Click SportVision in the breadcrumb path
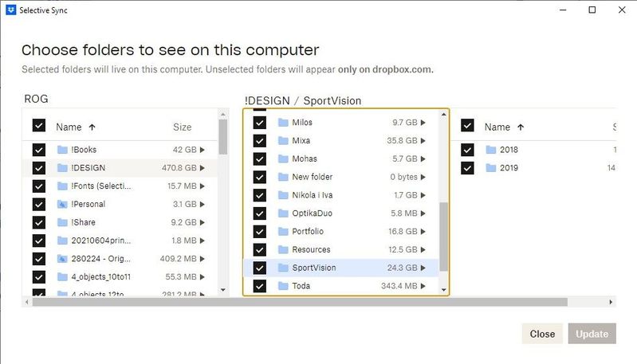 (x=332, y=100)
